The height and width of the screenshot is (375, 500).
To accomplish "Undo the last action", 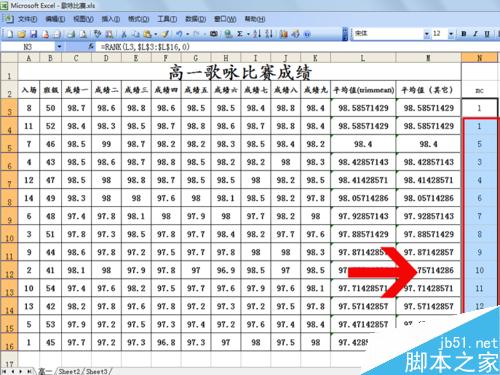I will click(x=179, y=34).
